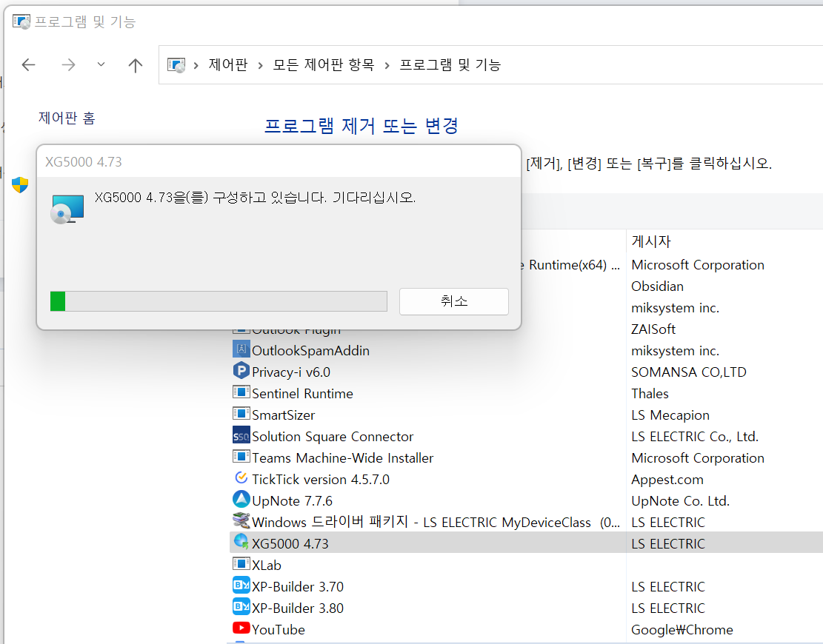The image size is (823, 644).
Task: Click the TickTick application icon
Action: [241, 479]
